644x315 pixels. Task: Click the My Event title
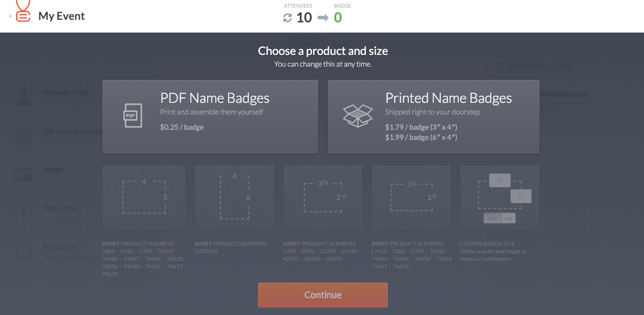click(x=62, y=16)
